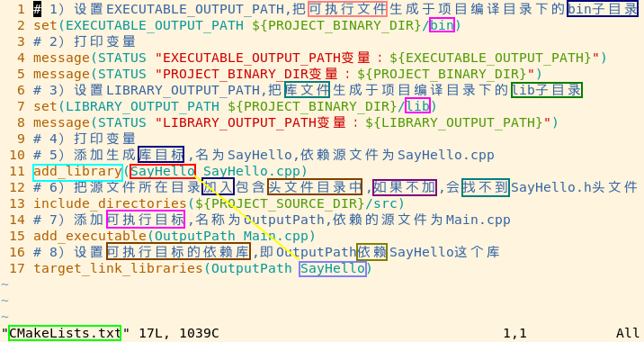Click '库文件' in the line 6 comment
Viewport: 644px width, 342px height.
(x=308, y=90)
